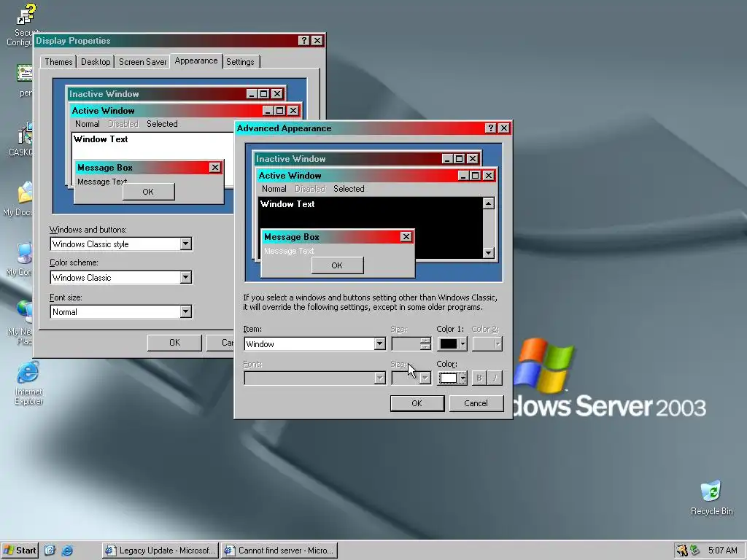Click second system tray icon next to clock
The height and width of the screenshot is (560, 747).
[695, 551]
